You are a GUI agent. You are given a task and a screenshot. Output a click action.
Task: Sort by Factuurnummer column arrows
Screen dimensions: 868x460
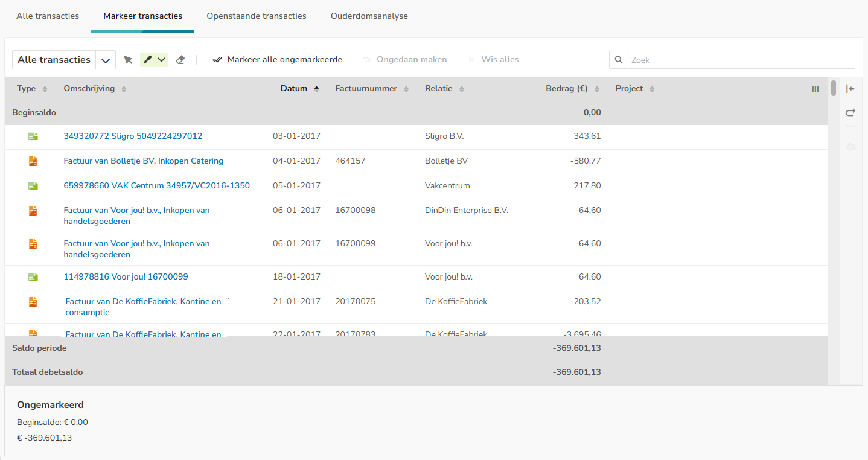406,89
